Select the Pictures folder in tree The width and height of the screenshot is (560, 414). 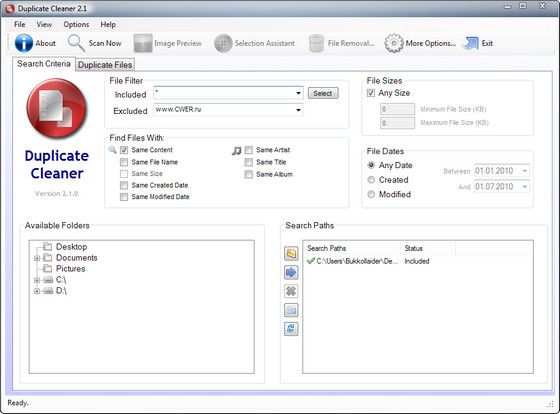pyautogui.click(x=70, y=269)
